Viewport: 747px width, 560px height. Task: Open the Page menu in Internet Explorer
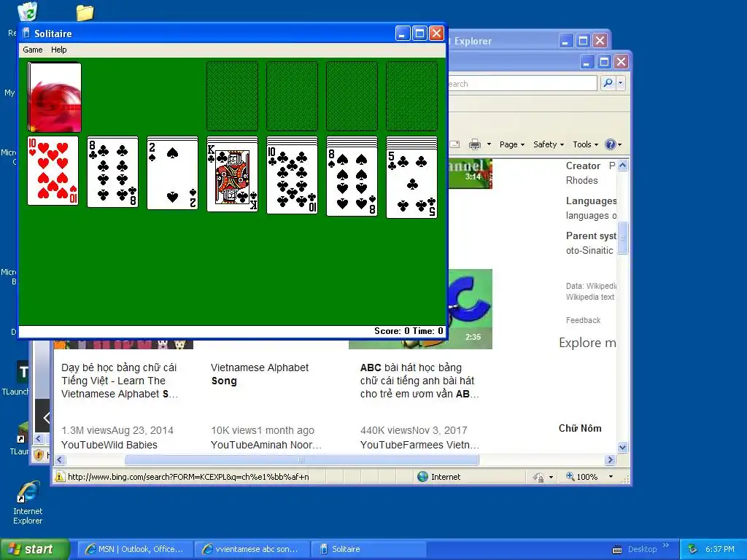pos(511,144)
